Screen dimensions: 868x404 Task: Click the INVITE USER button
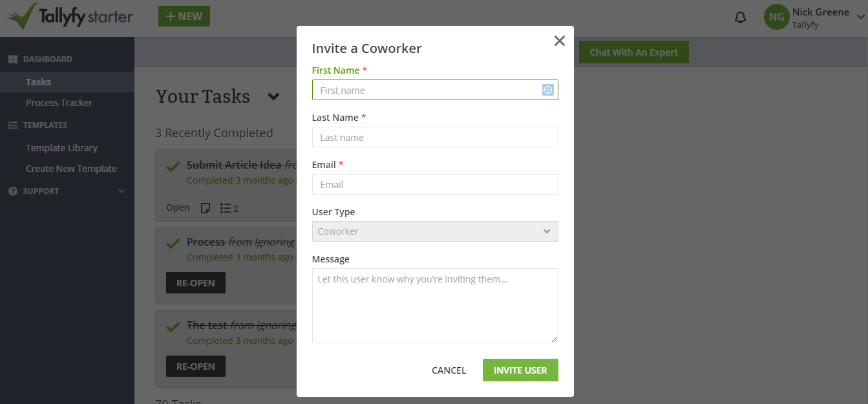520,370
